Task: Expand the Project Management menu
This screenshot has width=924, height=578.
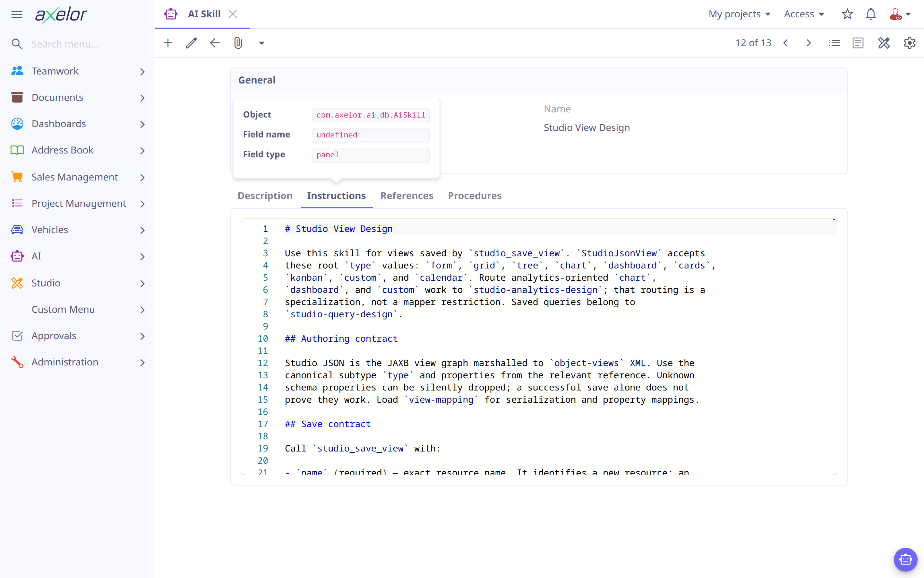Action: point(77,203)
